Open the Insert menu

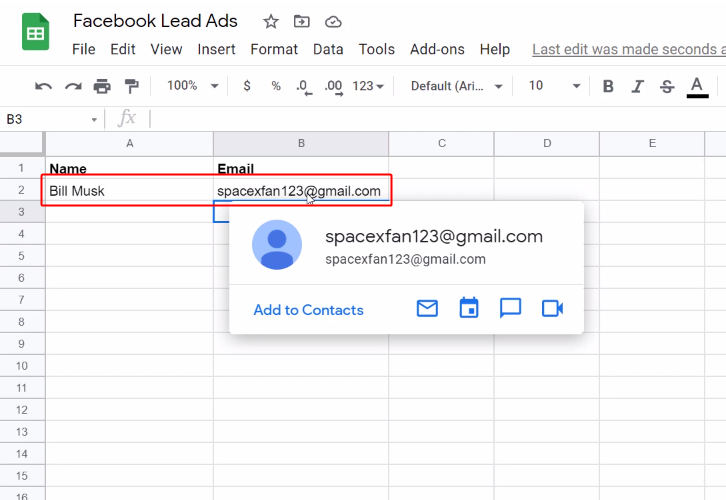tap(216, 49)
